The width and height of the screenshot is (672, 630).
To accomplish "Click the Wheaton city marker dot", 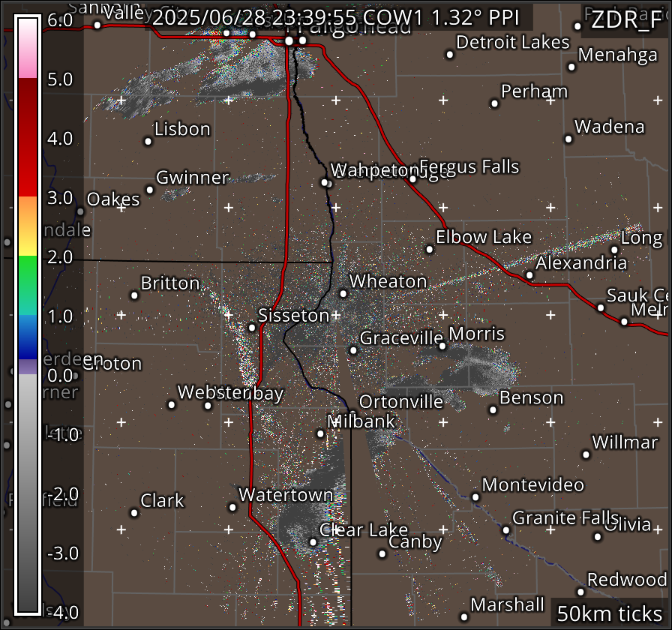I will (343, 293).
